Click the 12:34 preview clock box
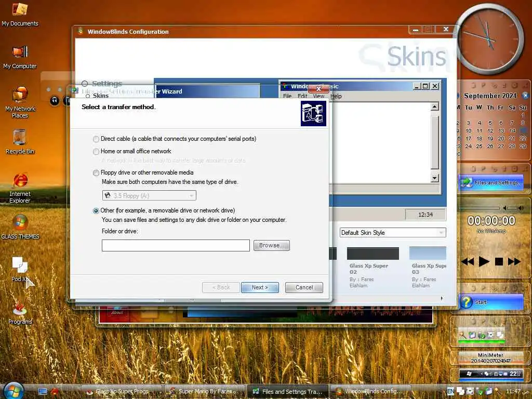 click(425, 215)
